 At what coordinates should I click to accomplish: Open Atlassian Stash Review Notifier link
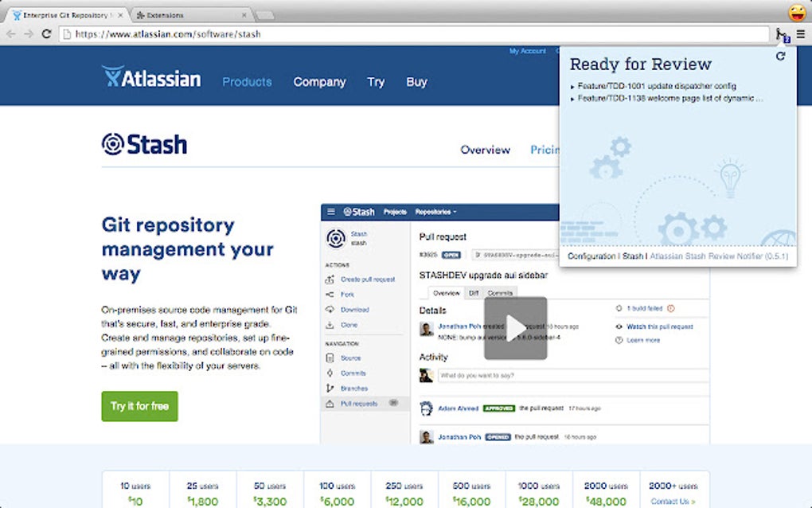719,256
